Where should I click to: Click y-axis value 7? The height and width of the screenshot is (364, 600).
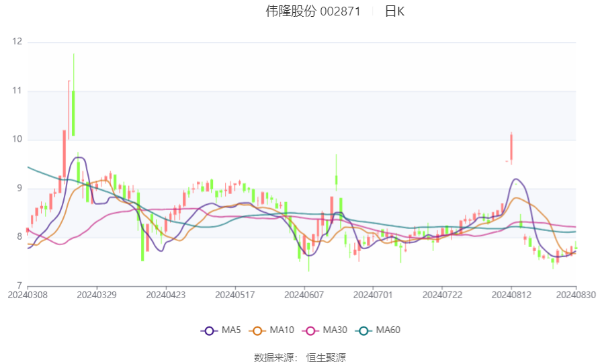pyautogui.click(x=19, y=285)
